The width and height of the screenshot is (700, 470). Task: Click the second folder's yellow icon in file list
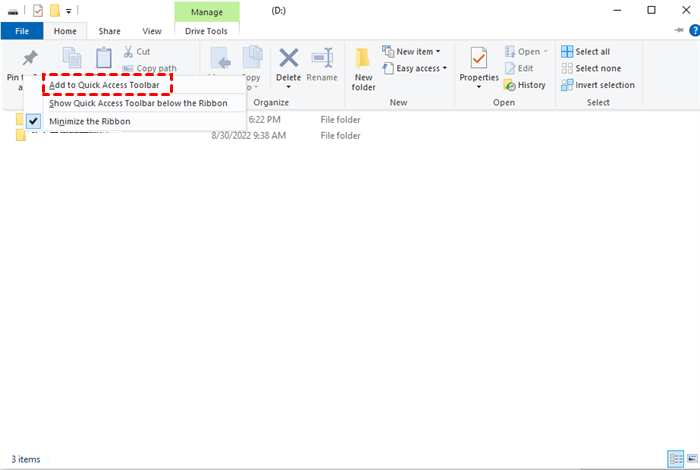coord(20,135)
